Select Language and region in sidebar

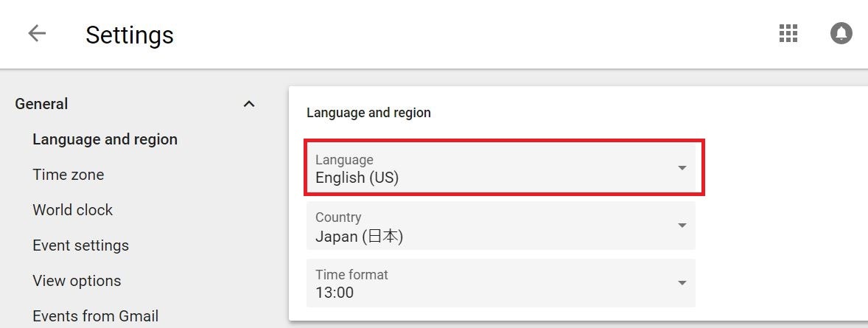[x=105, y=139]
